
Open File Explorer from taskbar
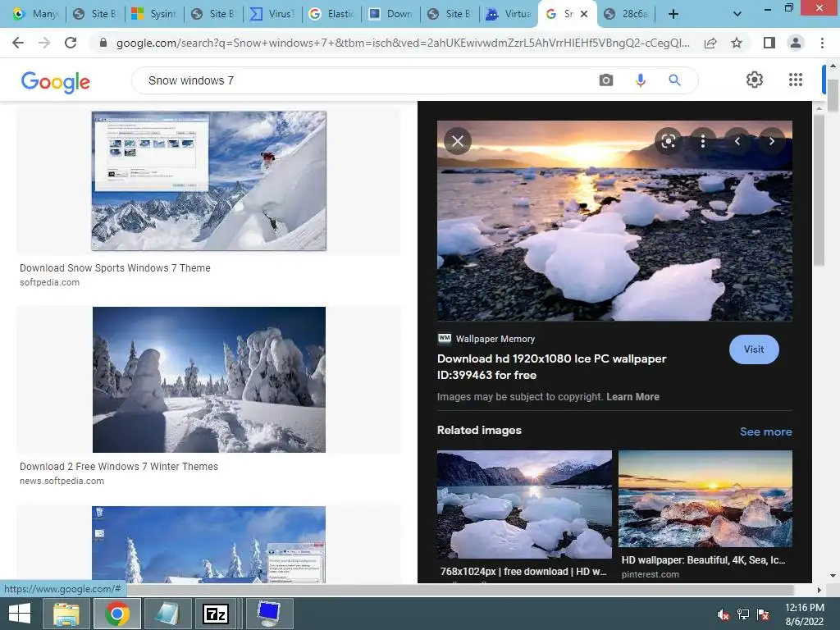[66, 614]
